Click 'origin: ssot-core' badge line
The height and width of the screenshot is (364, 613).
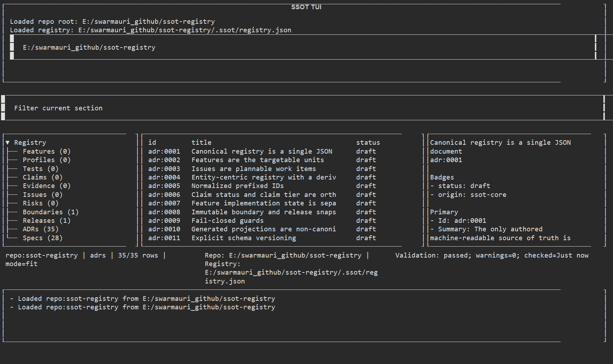468,195
